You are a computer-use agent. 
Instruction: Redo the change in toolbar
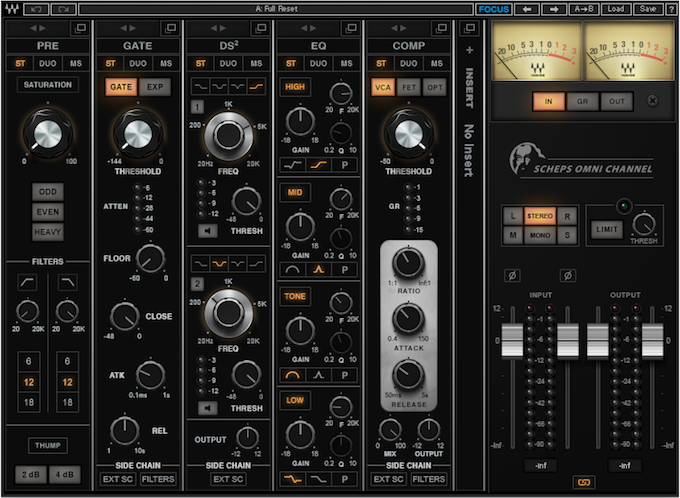coord(64,9)
